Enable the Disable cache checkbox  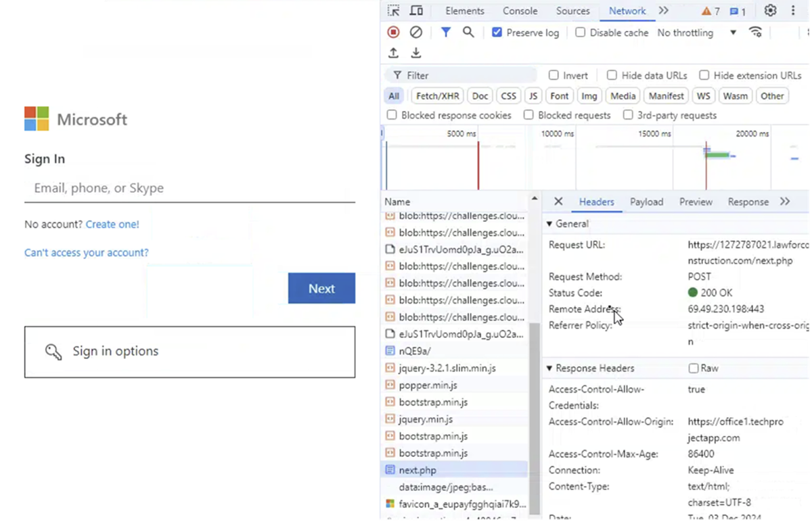coord(580,32)
